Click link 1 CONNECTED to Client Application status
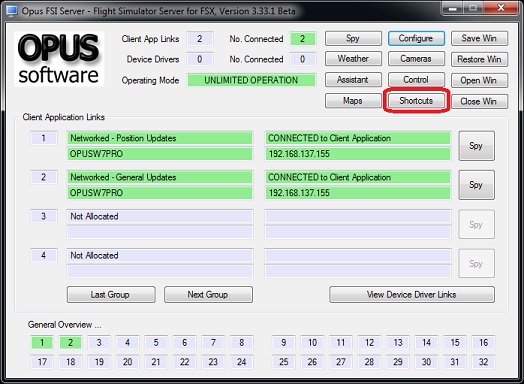Screen dimensions: 524x384 coord(358,138)
